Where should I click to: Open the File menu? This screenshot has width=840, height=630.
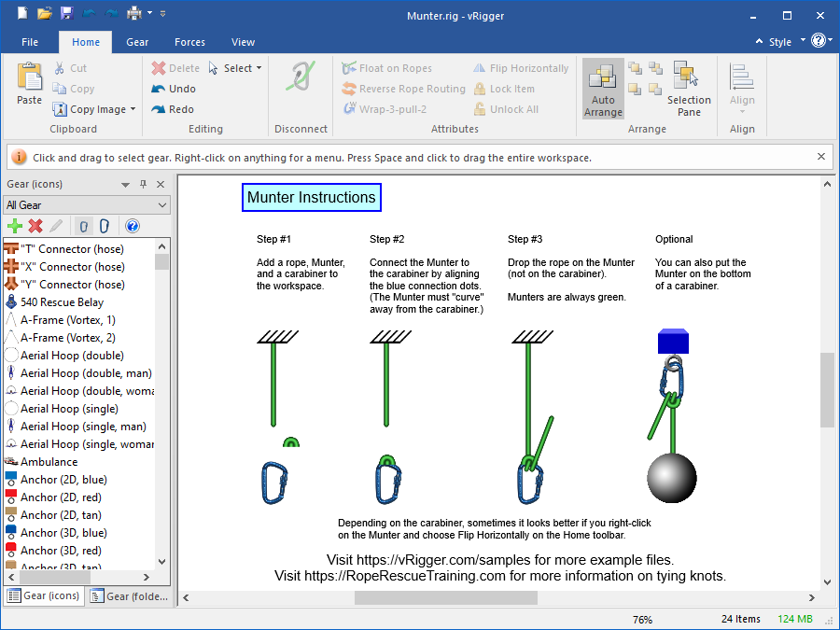click(30, 42)
